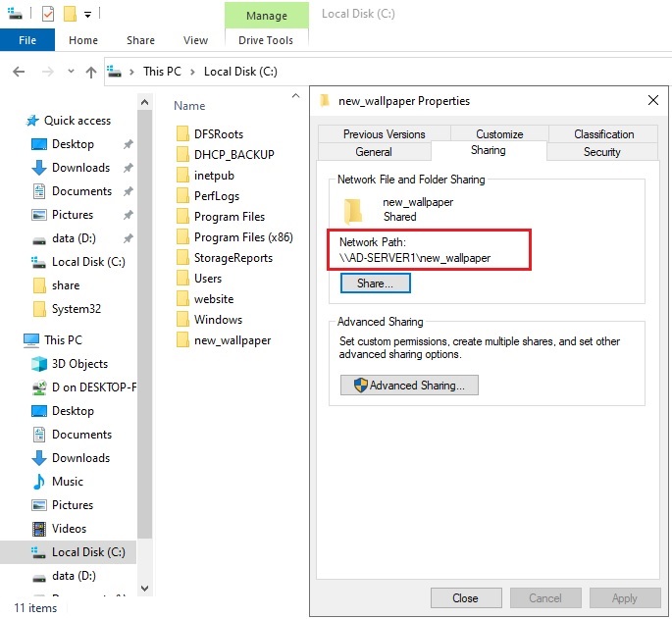
Task: Click the Share... button
Action: pos(375,283)
